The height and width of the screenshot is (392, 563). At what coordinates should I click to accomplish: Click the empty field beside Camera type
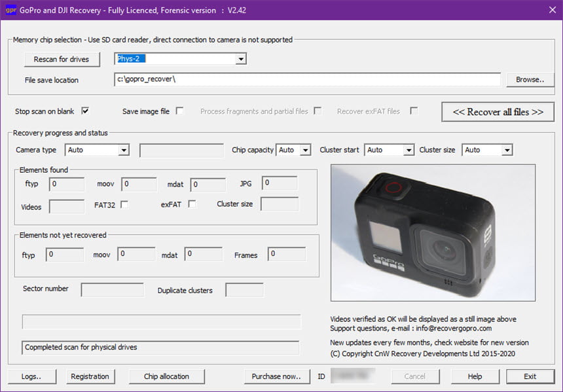pyautogui.click(x=181, y=151)
